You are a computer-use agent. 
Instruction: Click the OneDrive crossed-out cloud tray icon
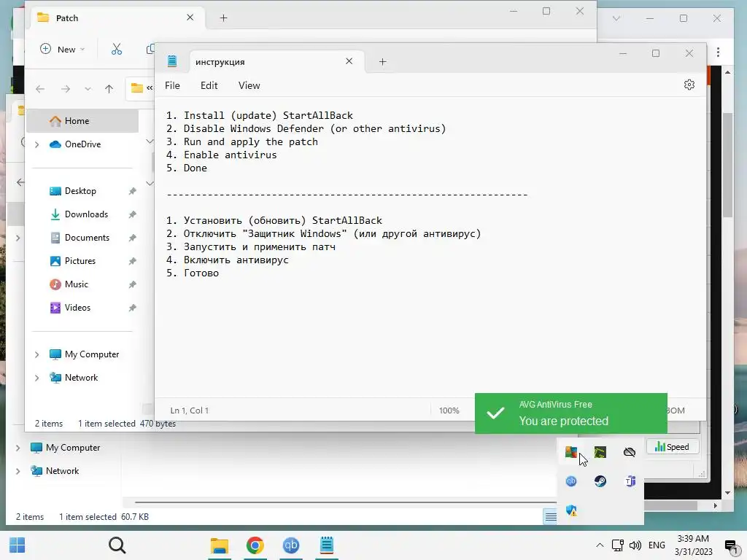tap(630, 452)
